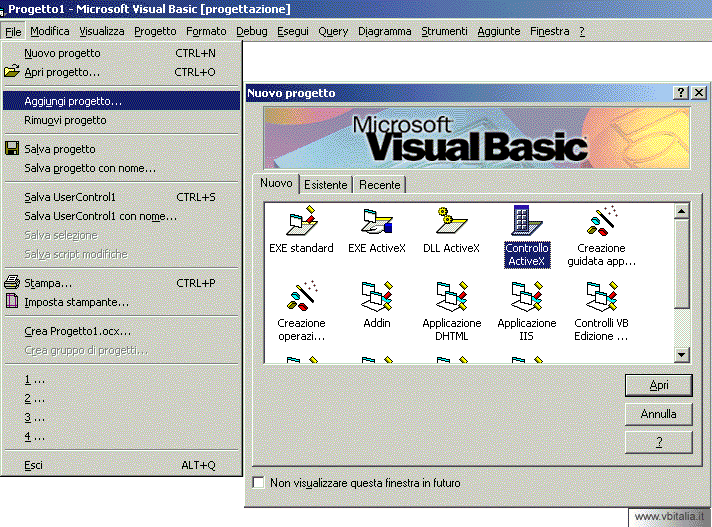Click the floppy disk icon beside Salva progetto
Viewport: 712px width, 527px height.
[12, 148]
